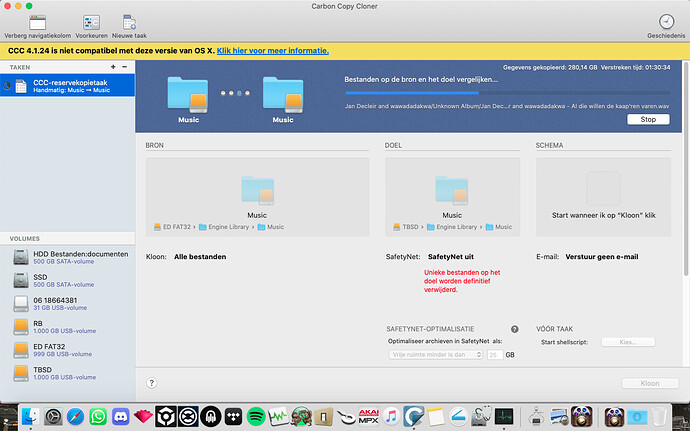Open Carbon Copy Cloner dock icon
690x431 pixels.
[414, 416]
